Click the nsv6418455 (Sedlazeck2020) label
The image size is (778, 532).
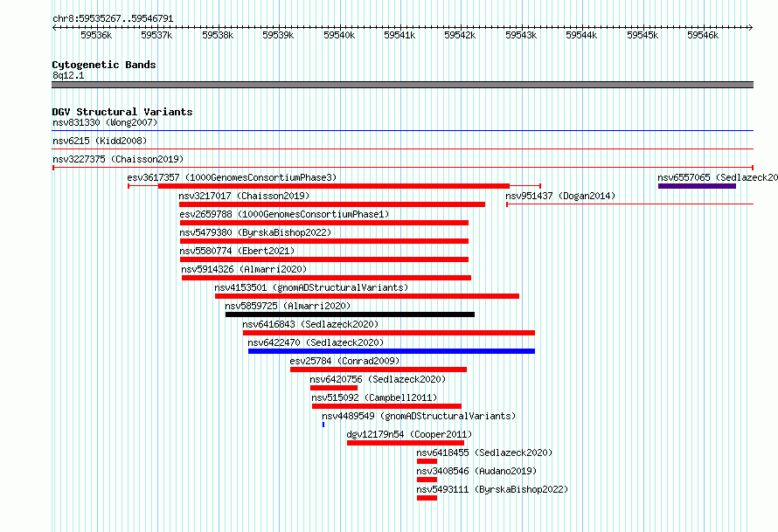(484, 453)
